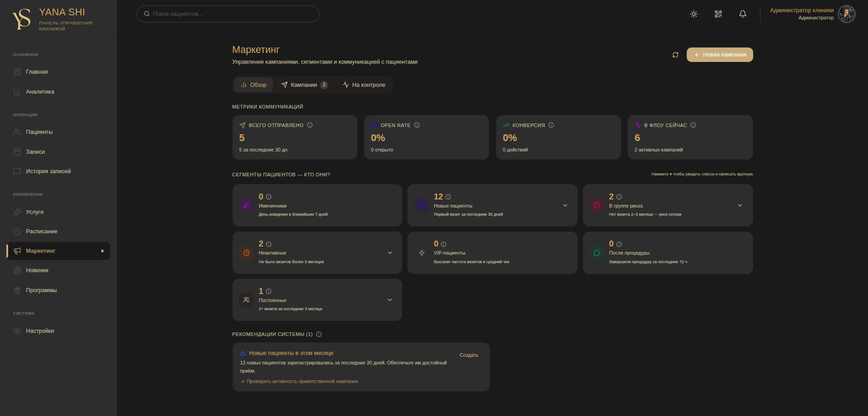
Task: Click the info icon beside Всего отправлено
Action: tap(310, 125)
